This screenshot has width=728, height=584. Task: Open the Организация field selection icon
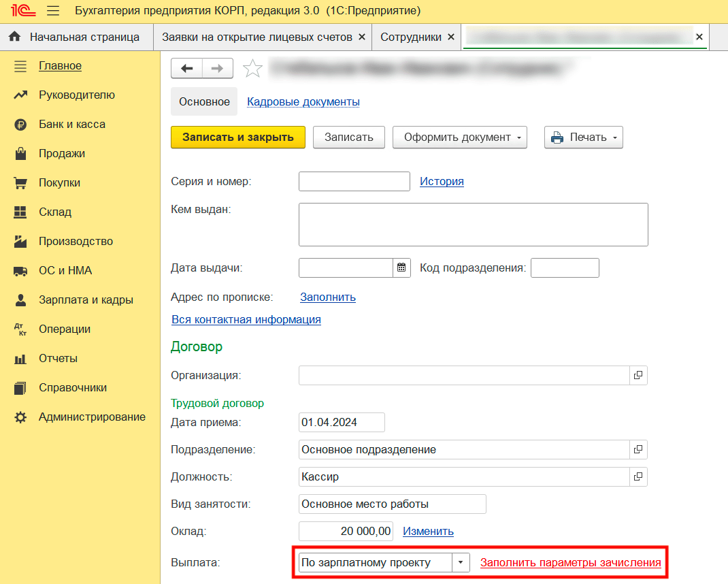[638, 375]
